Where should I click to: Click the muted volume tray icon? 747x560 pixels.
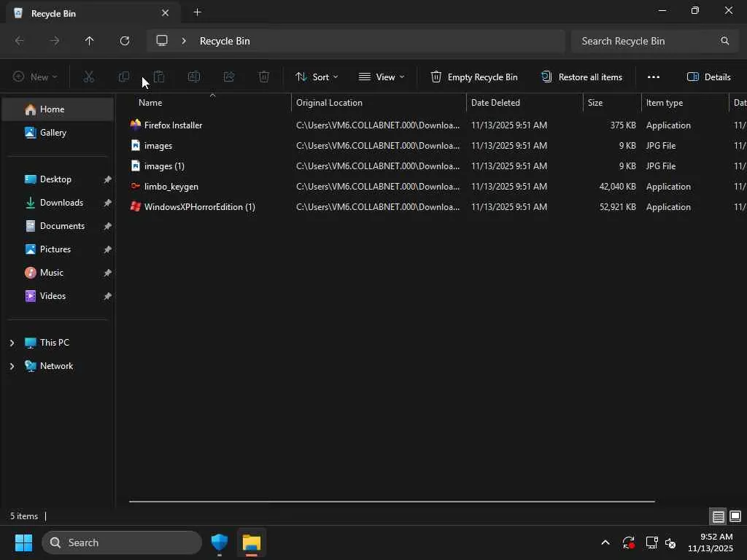670,542
